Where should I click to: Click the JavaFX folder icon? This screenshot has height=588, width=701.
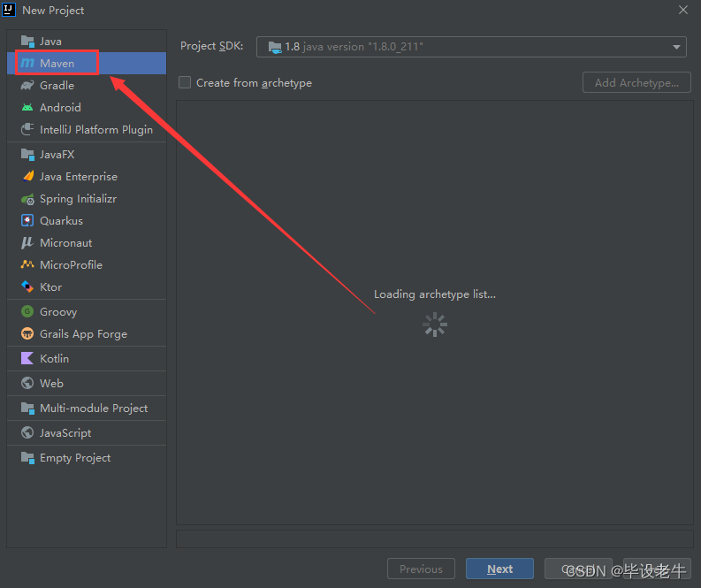(27, 154)
